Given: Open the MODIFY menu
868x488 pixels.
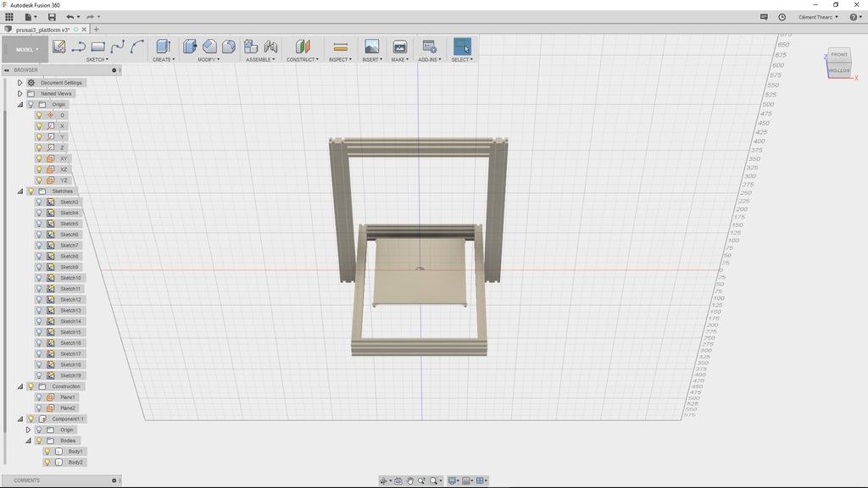Looking at the screenshot, I should pos(209,59).
